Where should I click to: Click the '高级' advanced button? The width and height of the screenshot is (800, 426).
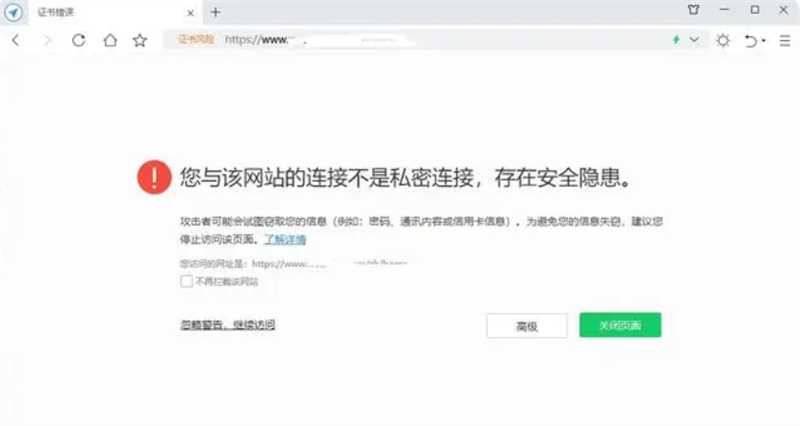[527, 326]
